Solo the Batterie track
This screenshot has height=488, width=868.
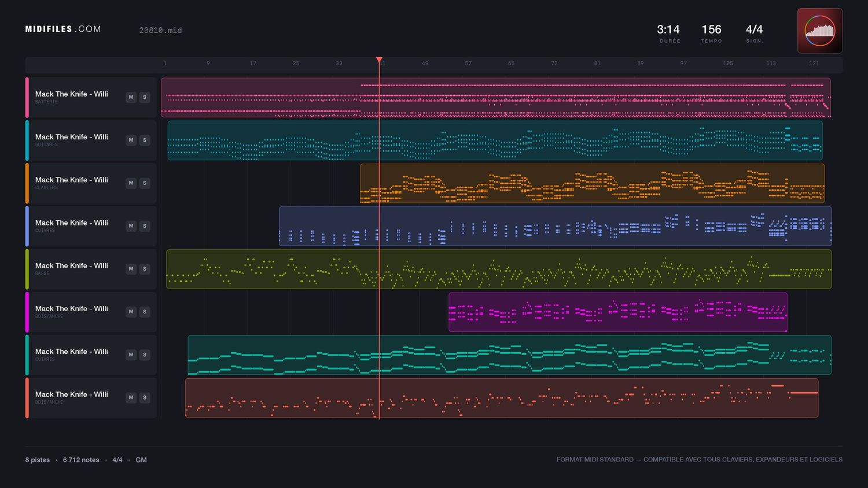click(x=145, y=97)
